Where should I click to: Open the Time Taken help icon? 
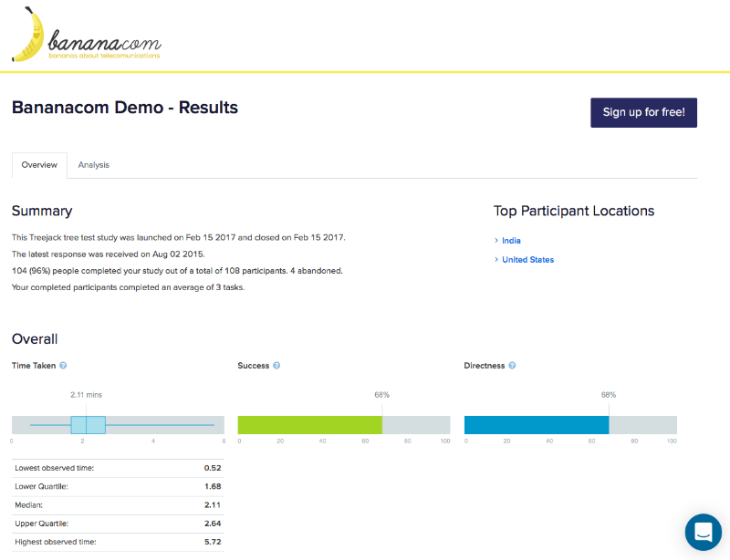pos(63,366)
